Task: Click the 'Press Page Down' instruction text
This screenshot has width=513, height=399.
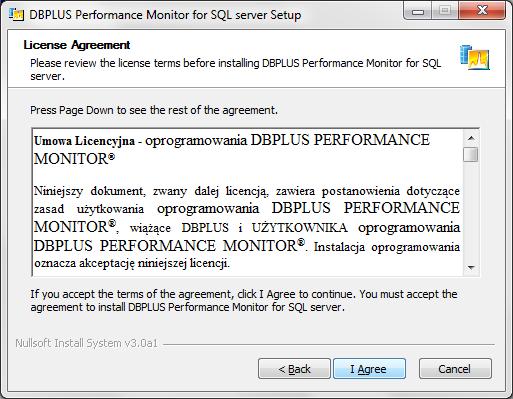Action: pyautogui.click(x=154, y=110)
